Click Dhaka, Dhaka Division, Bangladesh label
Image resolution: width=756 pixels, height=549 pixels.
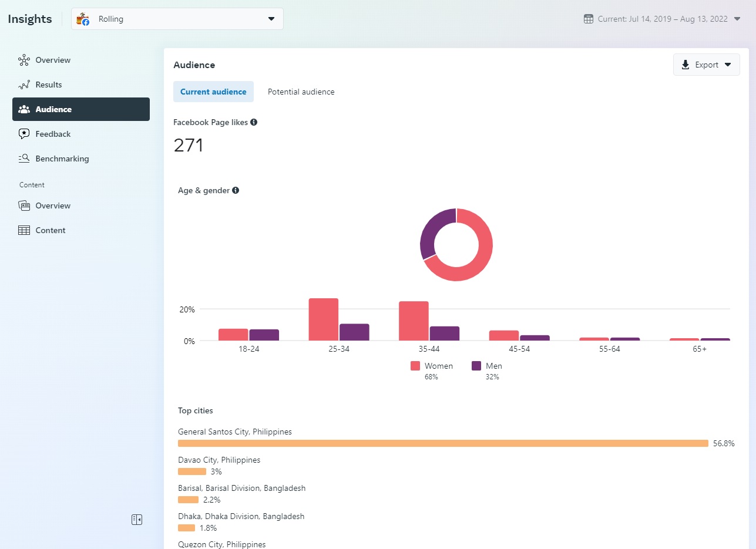(241, 516)
